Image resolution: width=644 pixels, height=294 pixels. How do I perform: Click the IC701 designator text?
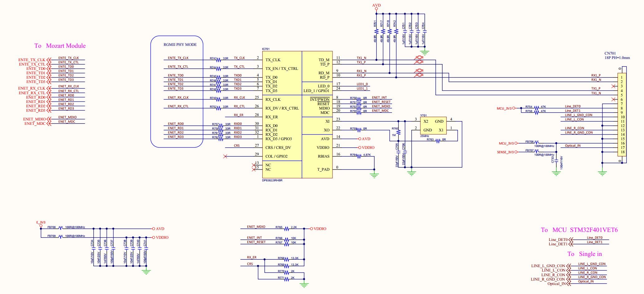tap(266, 49)
